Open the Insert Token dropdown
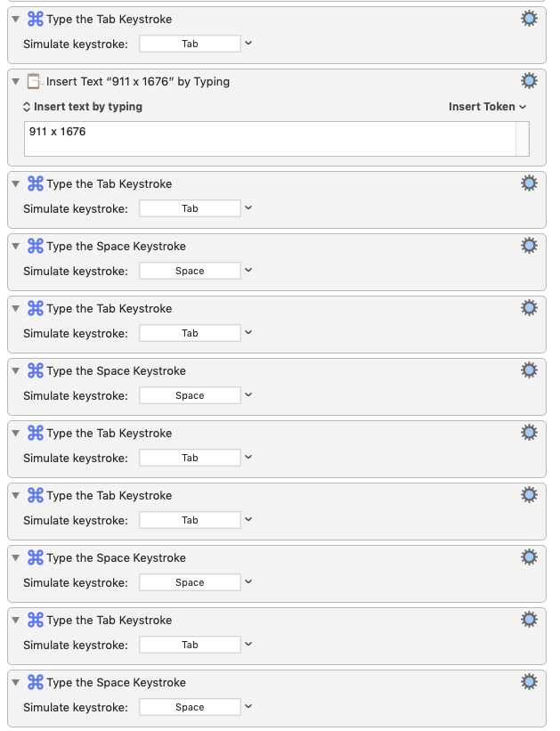The height and width of the screenshot is (731, 560). [487, 107]
